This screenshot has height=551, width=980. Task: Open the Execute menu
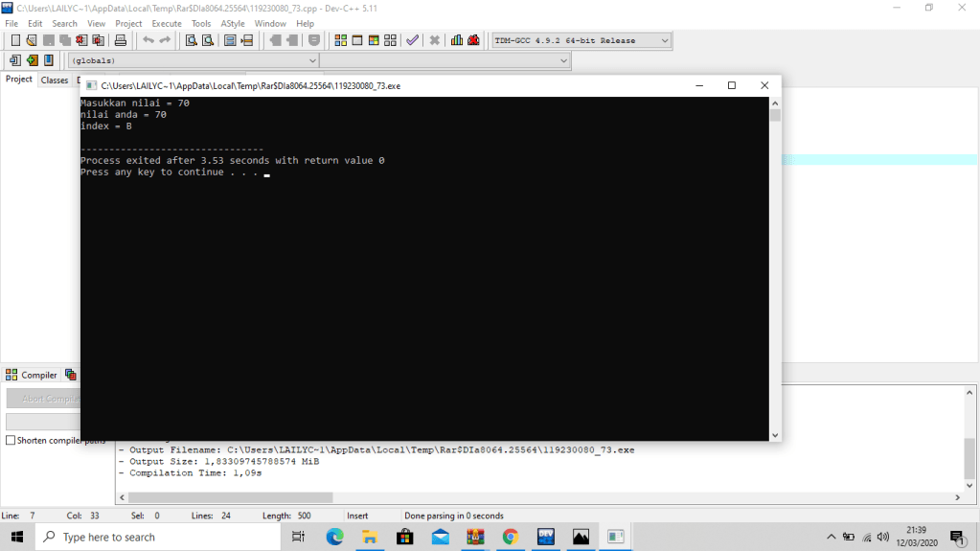click(x=167, y=23)
